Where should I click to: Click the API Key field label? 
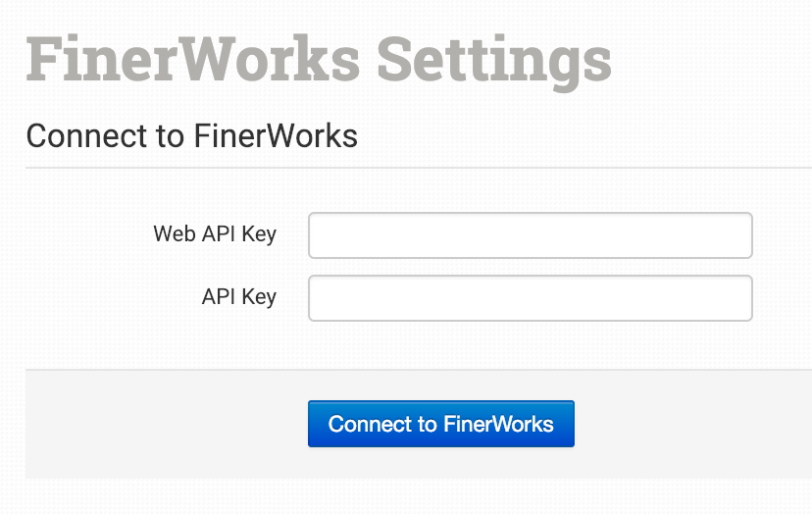(238, 297)
